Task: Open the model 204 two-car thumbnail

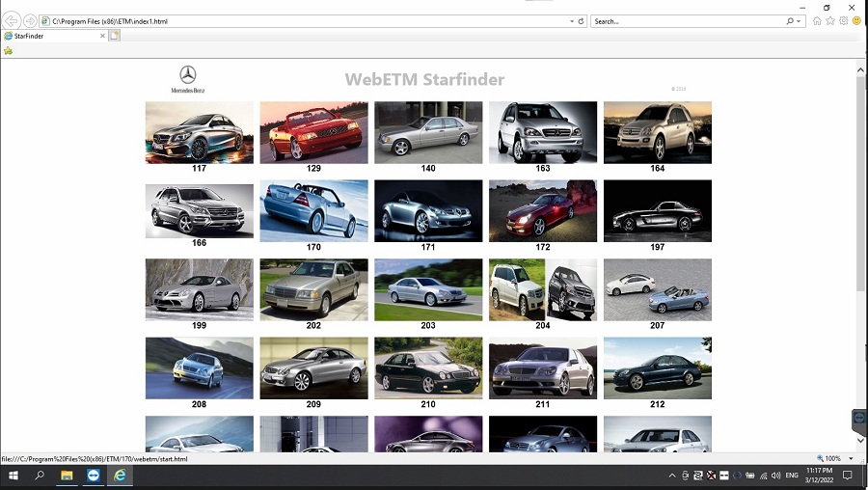Action: 543,289
